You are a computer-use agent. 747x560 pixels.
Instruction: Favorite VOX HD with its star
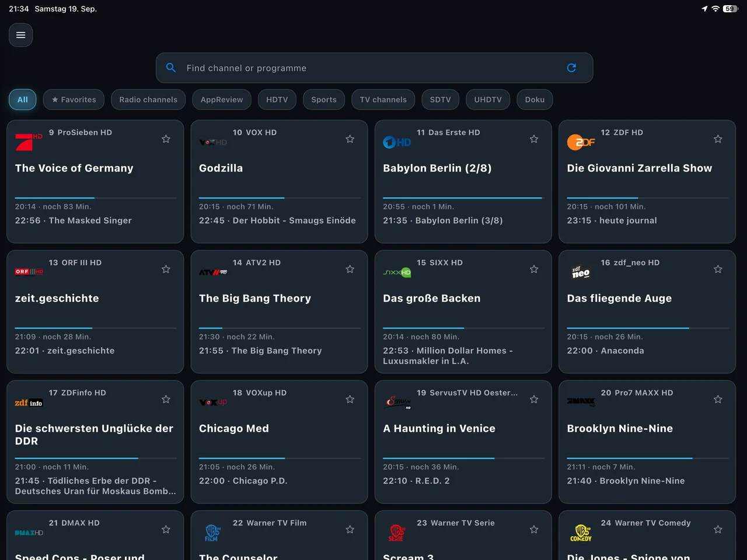point(350,139)
